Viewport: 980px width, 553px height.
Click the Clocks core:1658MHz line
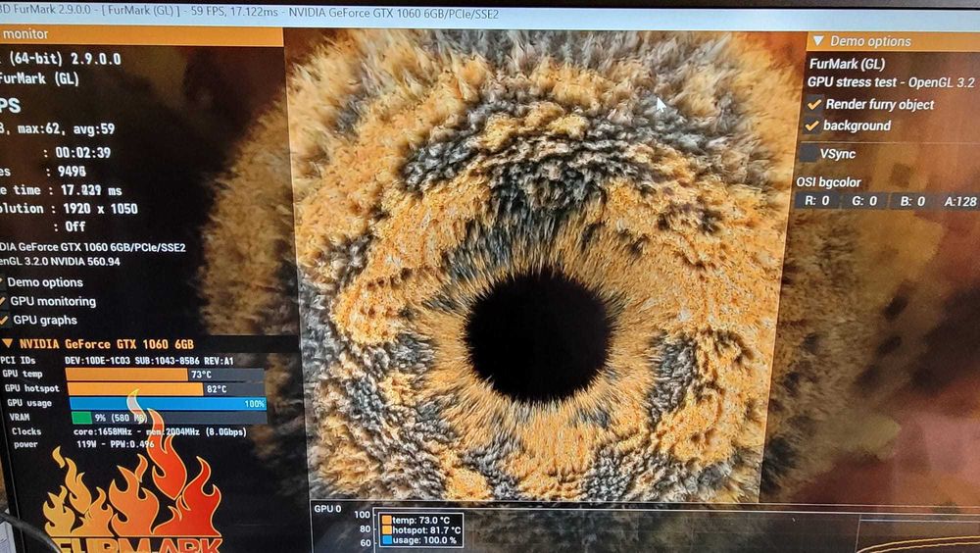(x=160, y=431)
